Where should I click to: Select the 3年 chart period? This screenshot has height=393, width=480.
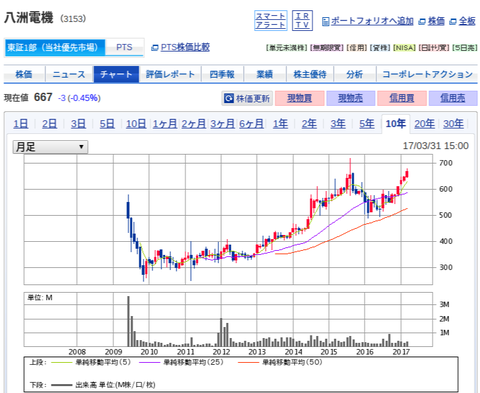pyautogui.click(x=338, y=124)
